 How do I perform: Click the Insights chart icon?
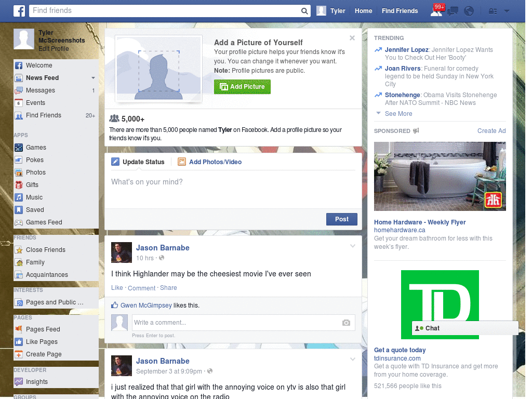click(19, 382)
